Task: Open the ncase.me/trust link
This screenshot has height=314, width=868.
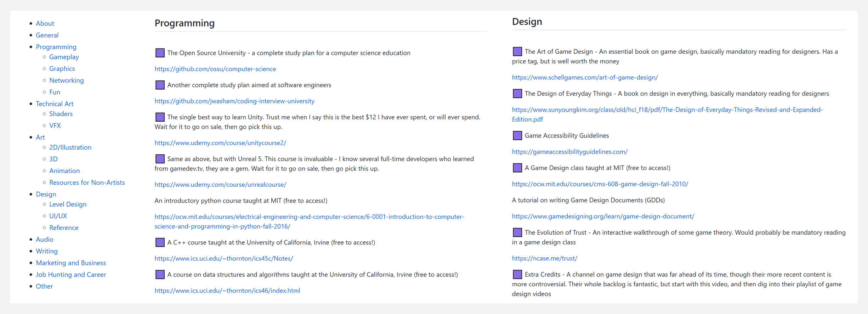Action: [544, 258]
